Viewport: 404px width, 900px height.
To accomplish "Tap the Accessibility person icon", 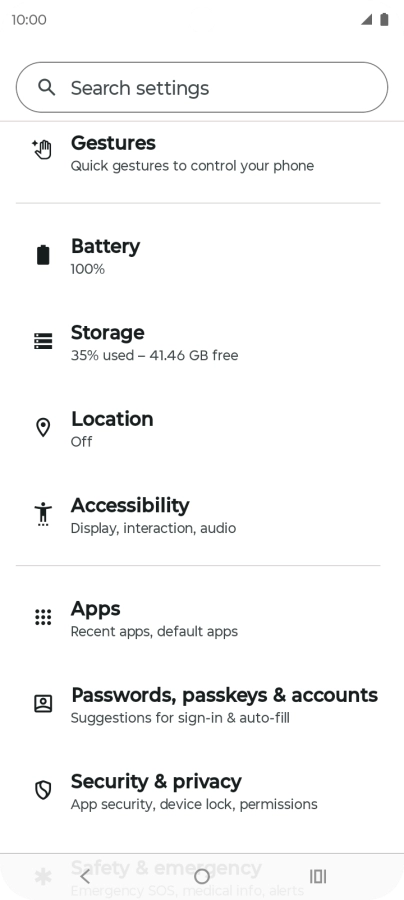I will (43, 514).
